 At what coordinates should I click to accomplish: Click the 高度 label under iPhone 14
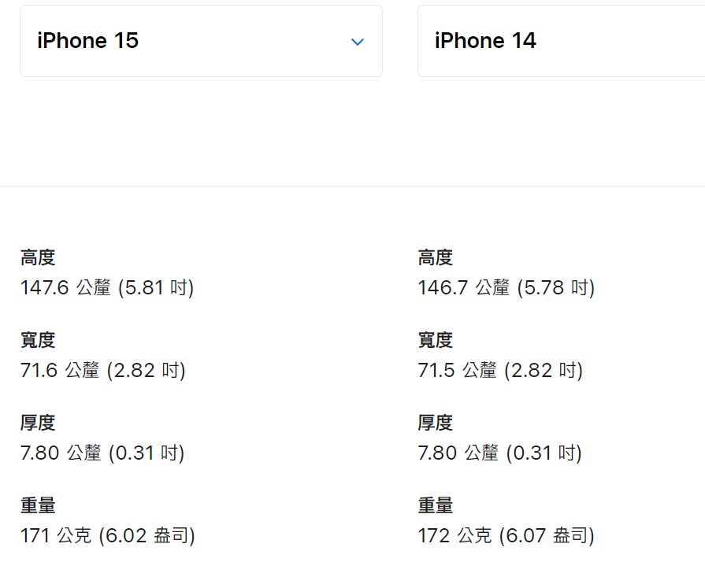(x=436, y=257)
